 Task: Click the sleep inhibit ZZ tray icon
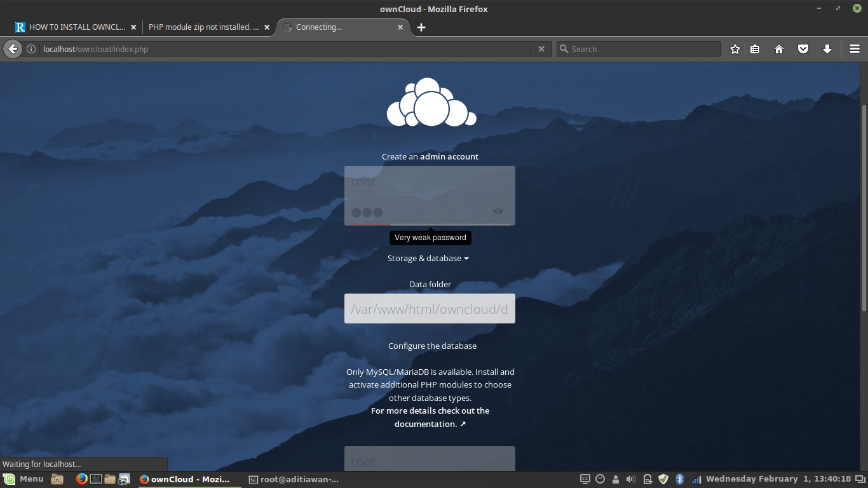click(585, 479)
